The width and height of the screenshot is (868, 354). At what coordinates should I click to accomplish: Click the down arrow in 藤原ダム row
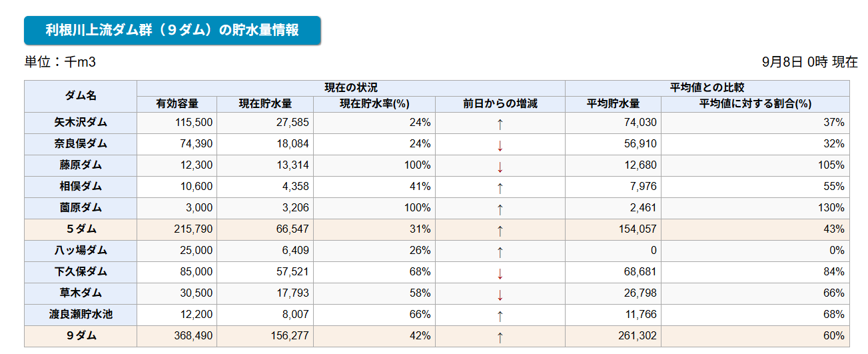pos(500,166)
